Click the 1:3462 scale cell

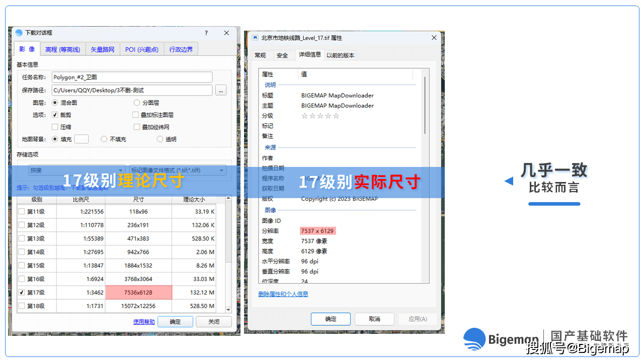[80, 292]
